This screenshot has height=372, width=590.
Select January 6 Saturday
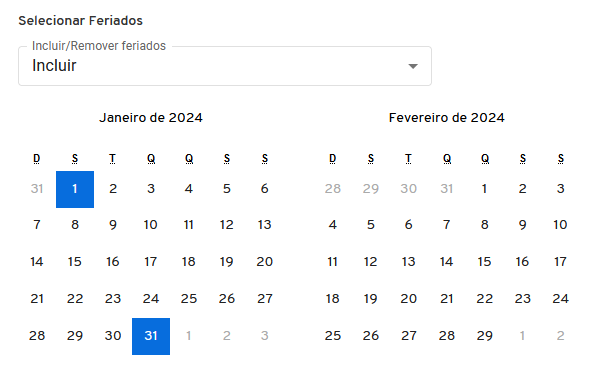tap(265, 188)
